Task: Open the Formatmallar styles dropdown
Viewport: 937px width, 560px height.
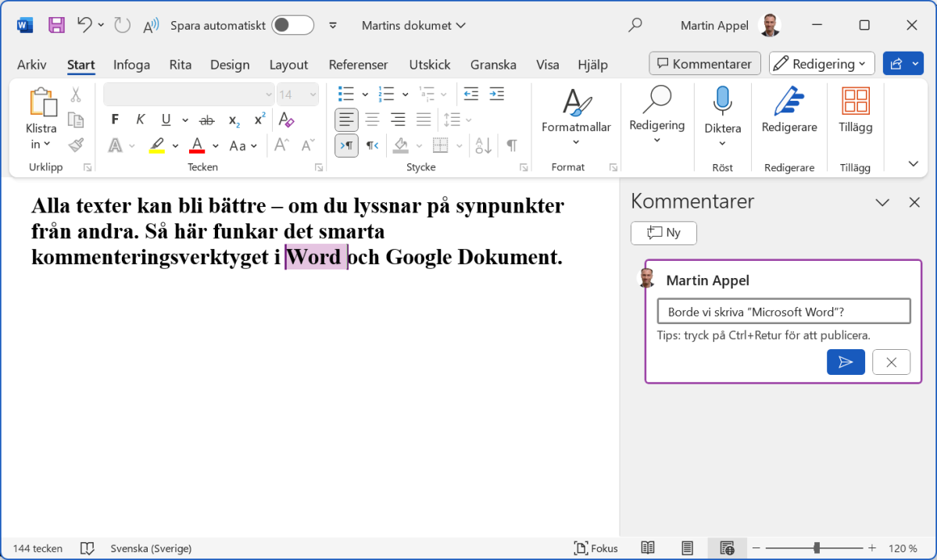Action: click(x=576, y=127)
